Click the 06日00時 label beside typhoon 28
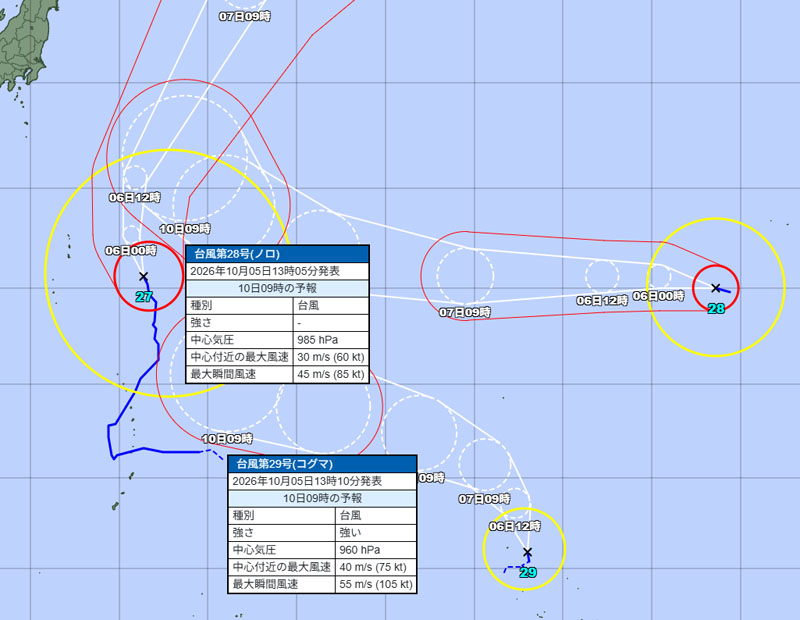This screenshot has height=620, width=800. pos(659,296)
